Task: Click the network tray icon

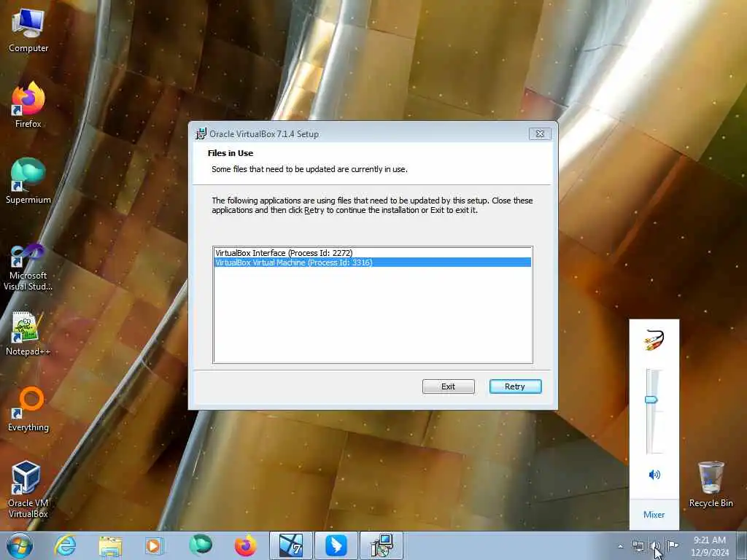Action: pyautogui.click(x=638, y=546)
